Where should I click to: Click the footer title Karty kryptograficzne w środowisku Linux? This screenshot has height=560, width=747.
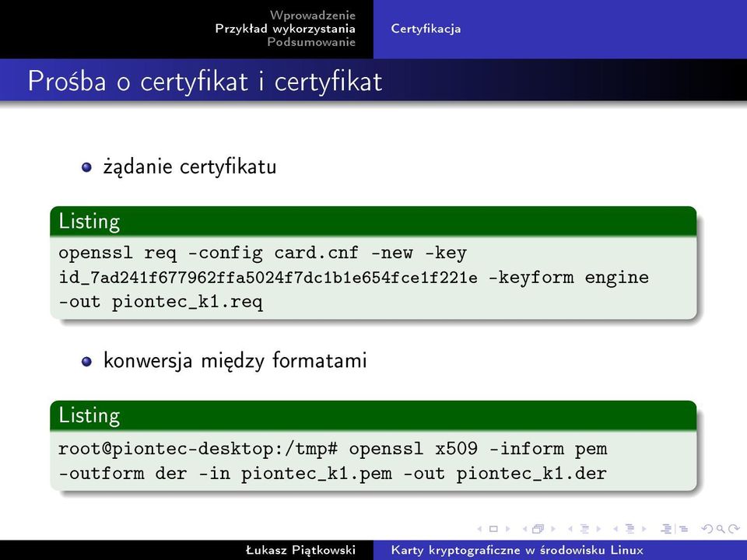pyautogui.click(x=517, y=550)
